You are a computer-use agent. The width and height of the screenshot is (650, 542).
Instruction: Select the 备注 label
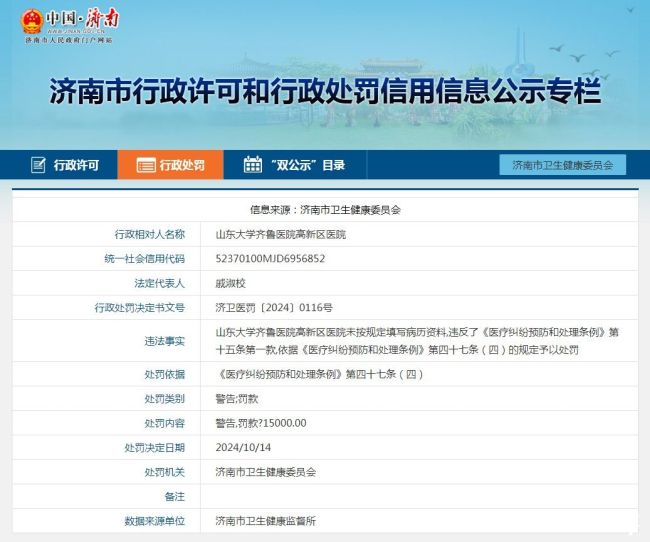pyautogui.click(x=175, y=496)
